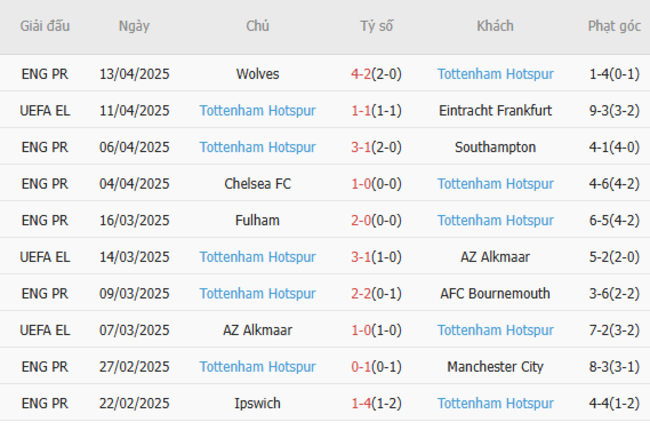Open the Wolves team link
Image resolution: width=650 pixels, height=430 pixels.
click(x=258, y=74)
